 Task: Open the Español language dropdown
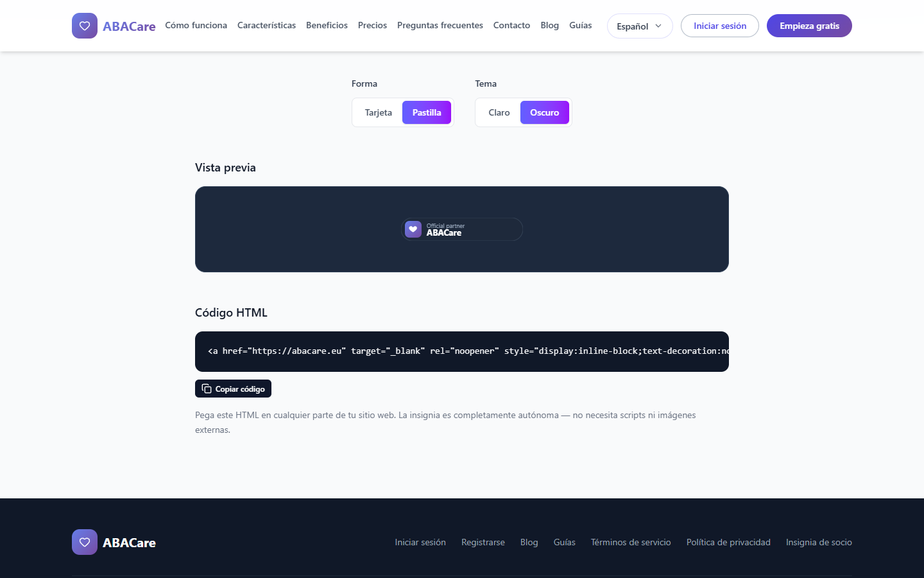click(640, 26)
